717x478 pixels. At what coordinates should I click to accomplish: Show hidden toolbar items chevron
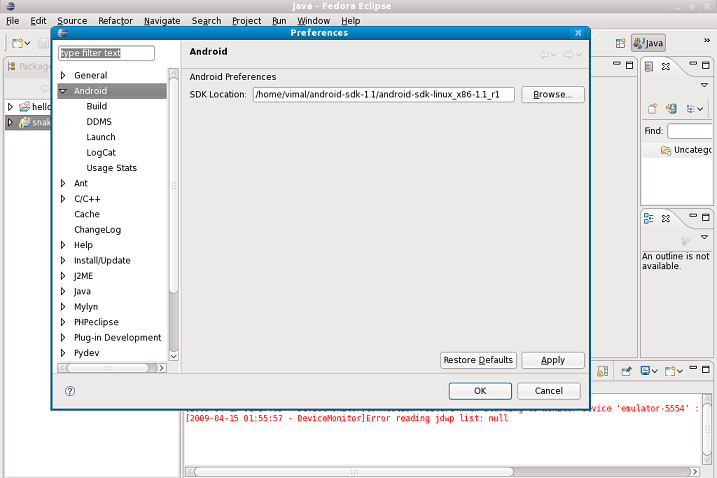click(706, 40)
